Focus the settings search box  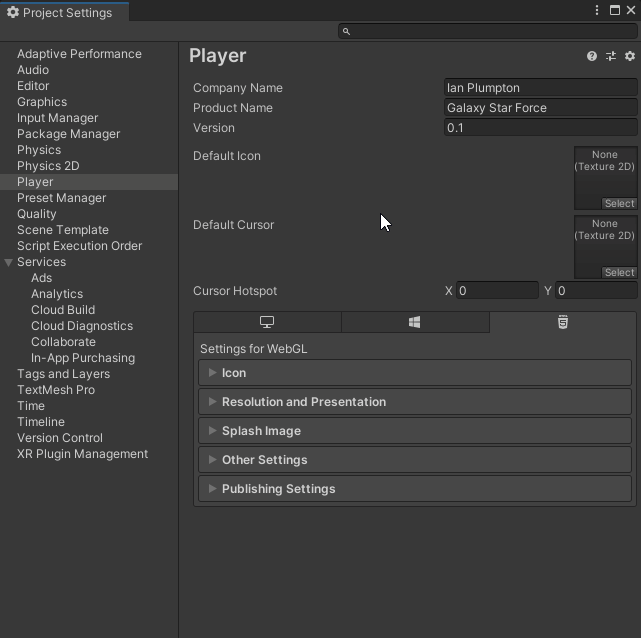click(x=487, y=31)
